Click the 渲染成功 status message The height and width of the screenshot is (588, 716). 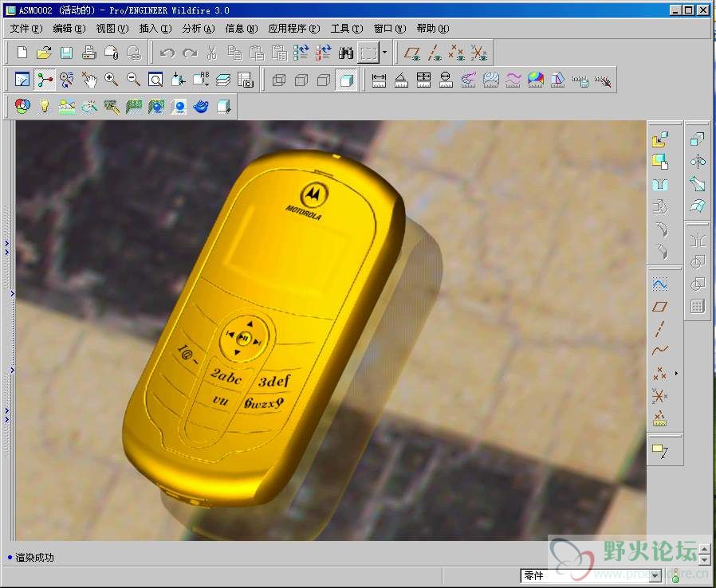(35, 558)
